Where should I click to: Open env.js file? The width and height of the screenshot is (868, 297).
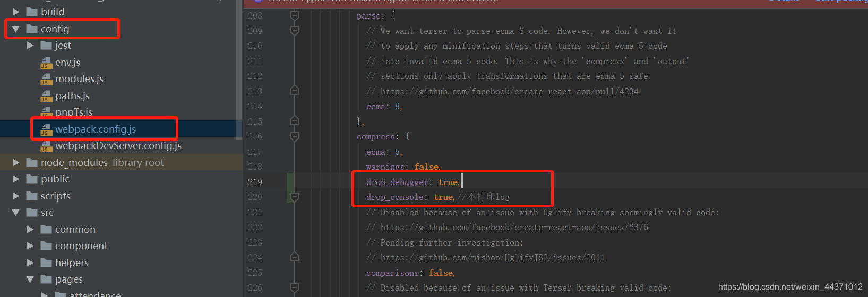coord(68,63)
